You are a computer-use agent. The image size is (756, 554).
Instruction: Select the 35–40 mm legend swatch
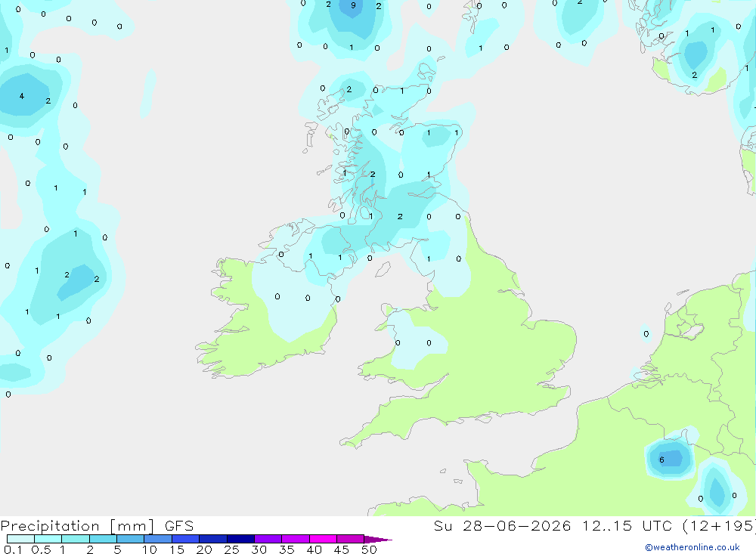tap(295, 539)
